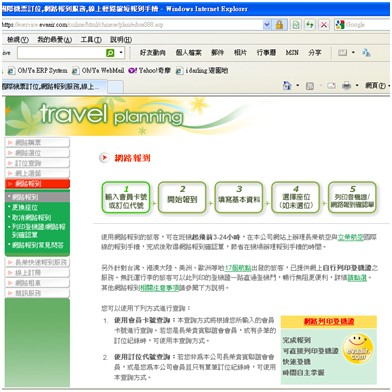Screen dimensions: 392x392
Task: Select 訂位查詢 in the side menu
Action: pos(37,163)
